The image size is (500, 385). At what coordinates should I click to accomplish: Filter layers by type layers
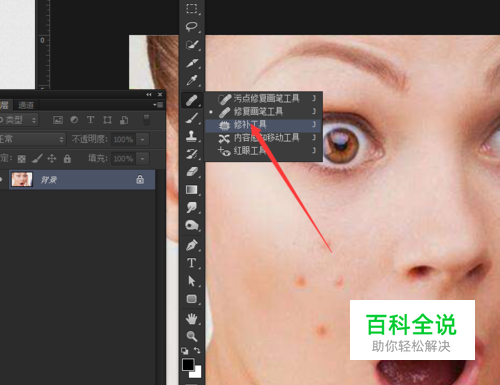(x=90, y=120)
